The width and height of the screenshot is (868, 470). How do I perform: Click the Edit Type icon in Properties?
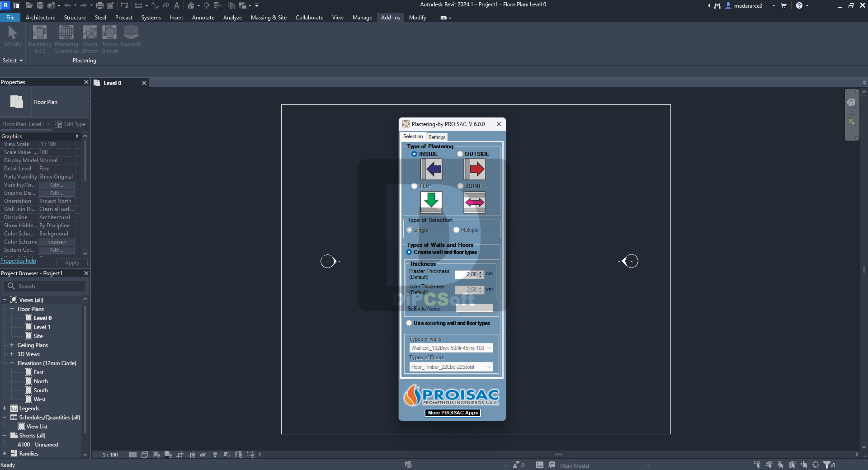pyautogui.click(x=58, y=124)
